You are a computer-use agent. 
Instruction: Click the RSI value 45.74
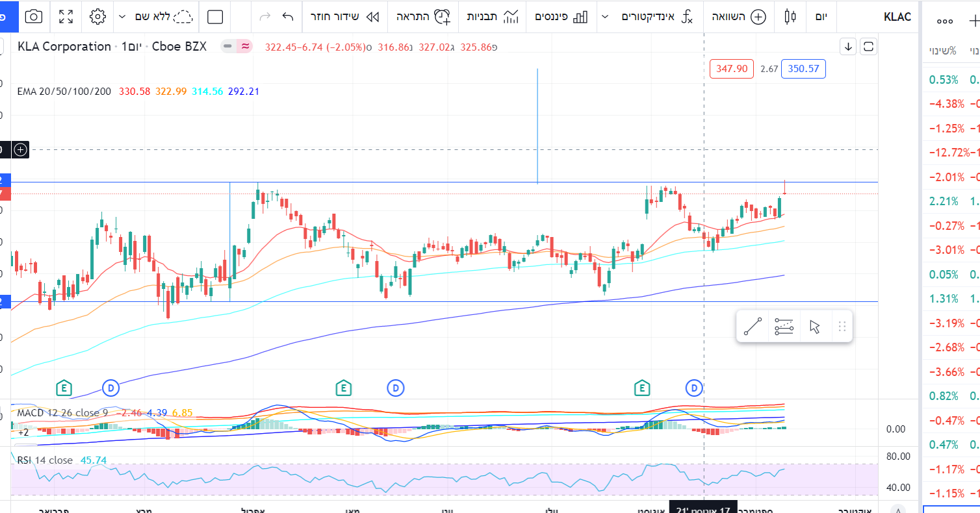point(93,460)
